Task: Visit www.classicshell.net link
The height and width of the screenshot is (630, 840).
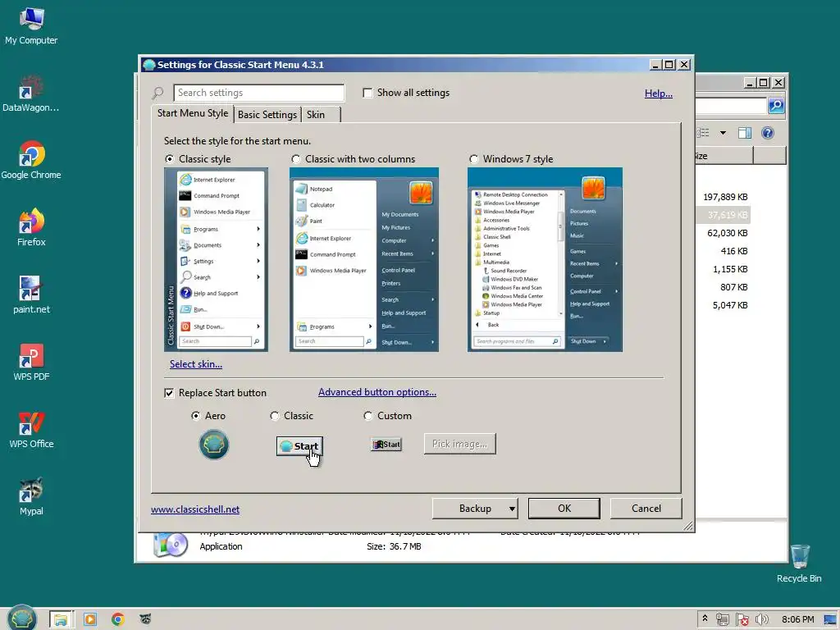Action: coord(195,509)
